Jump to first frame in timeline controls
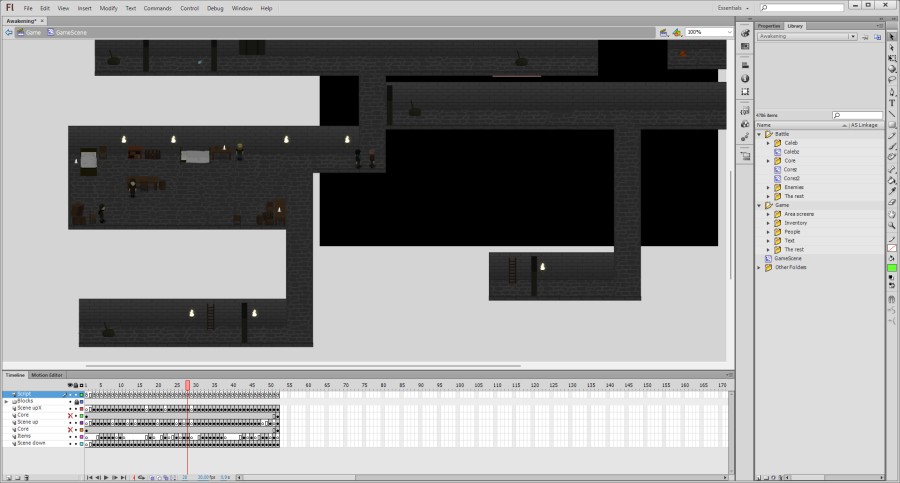 pyautogui.click(x=90, y=478)
